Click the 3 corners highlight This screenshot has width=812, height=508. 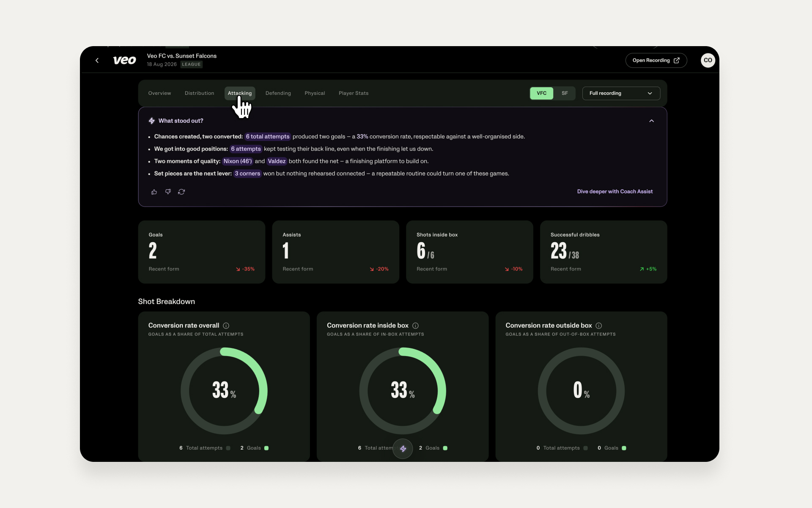pyautogui.click(x=247, y=174)
